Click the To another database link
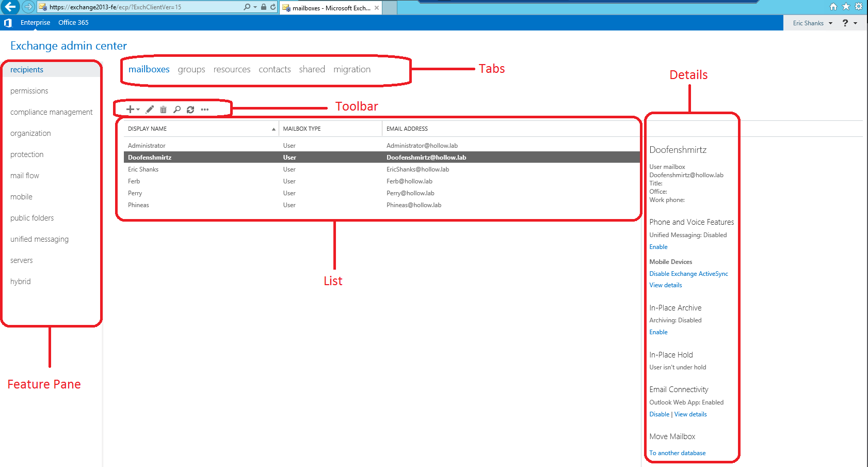868x467 pixels. 677,453
